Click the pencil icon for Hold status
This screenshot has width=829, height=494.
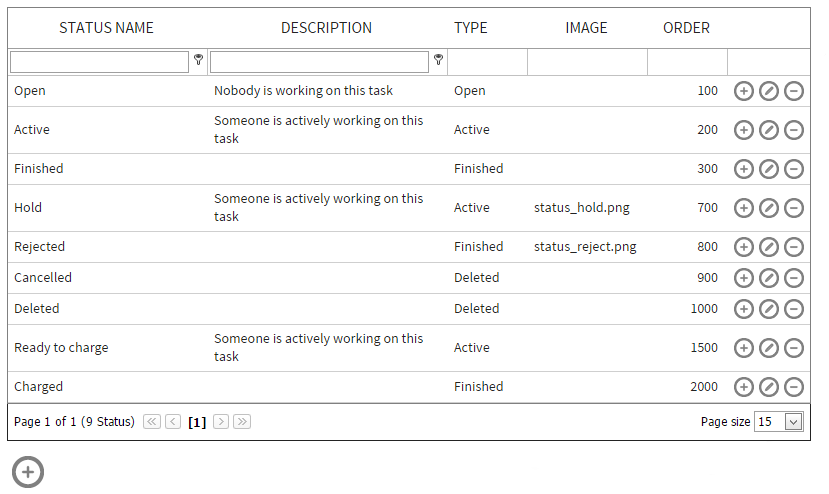point(768,208)
